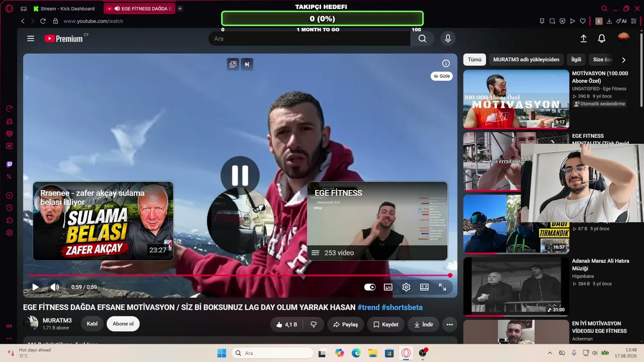Screen dimensions: 644x362
Task: Show video info card icon
Action: click(446, 63)
